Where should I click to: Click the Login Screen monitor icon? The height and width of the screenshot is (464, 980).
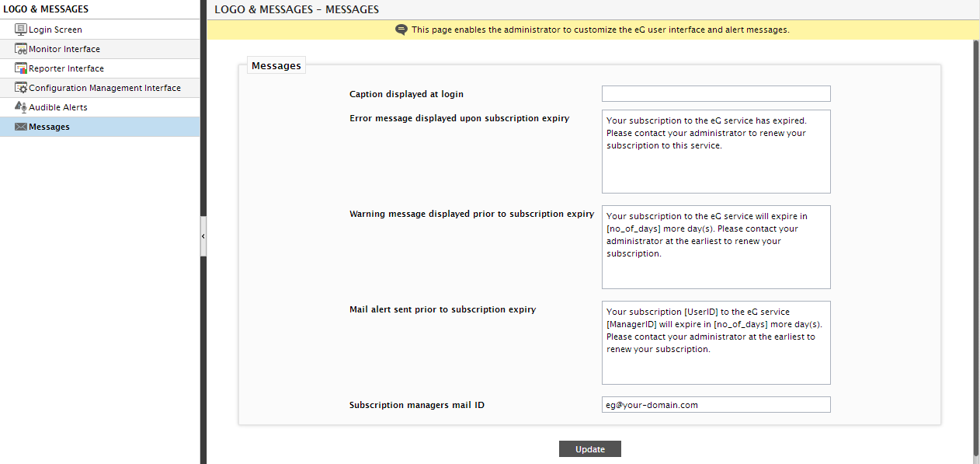(x=21, y=30)
